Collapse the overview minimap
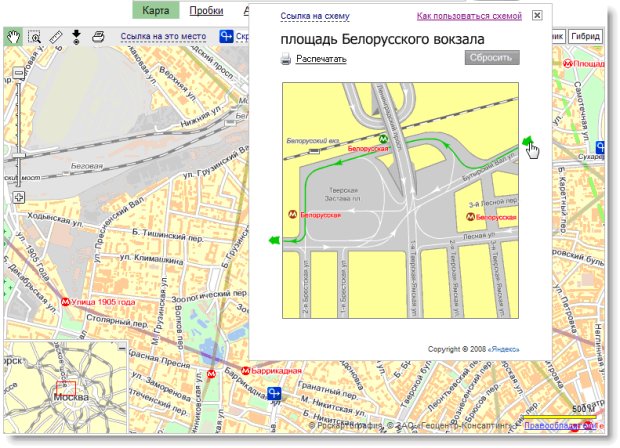The height and width of the screenshot is (448, 620). (x=122, y=348)
